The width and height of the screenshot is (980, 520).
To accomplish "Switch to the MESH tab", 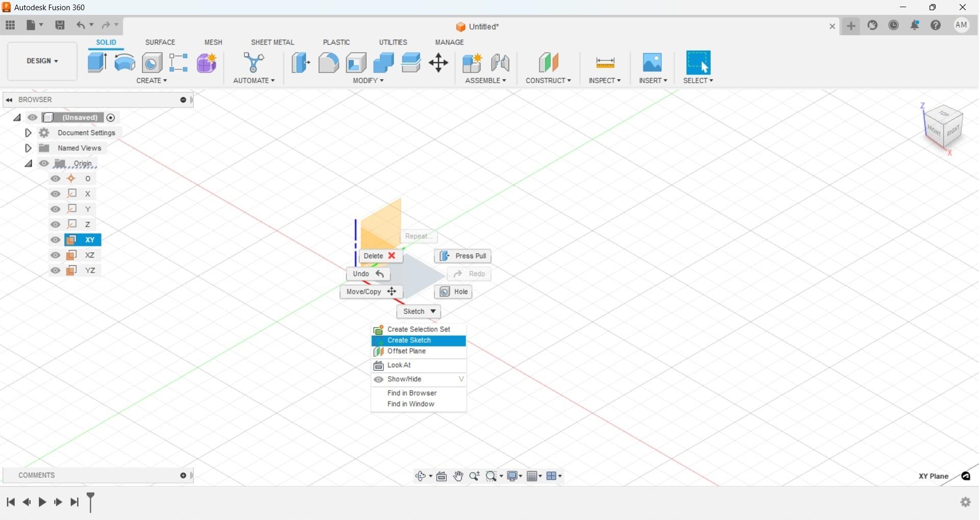I will pyautogui.click(x=214, y=42).
